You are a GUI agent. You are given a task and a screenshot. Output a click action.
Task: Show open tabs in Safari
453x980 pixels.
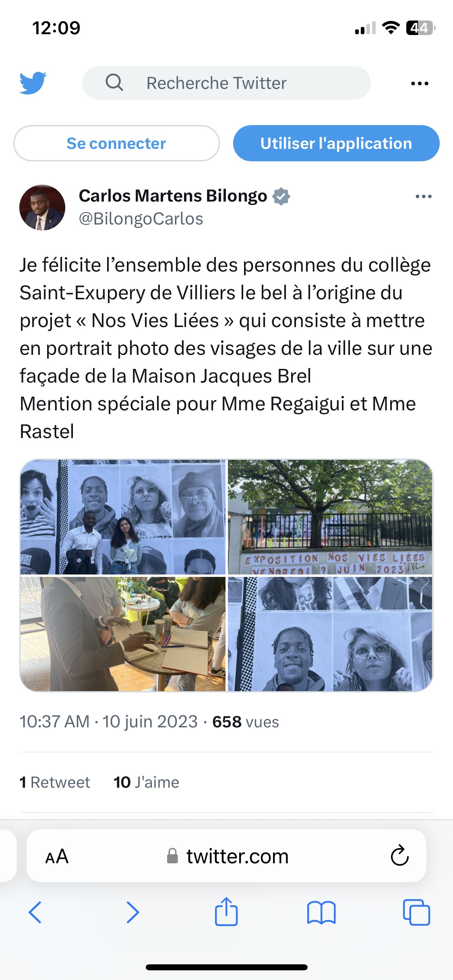click(416, 912)
